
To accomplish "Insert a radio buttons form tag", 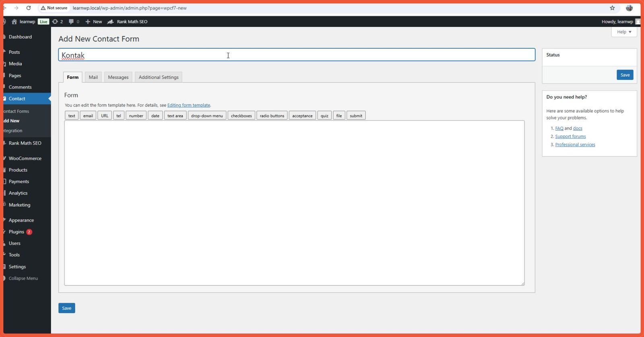I will pyautogui.click(x=272, y=116).
